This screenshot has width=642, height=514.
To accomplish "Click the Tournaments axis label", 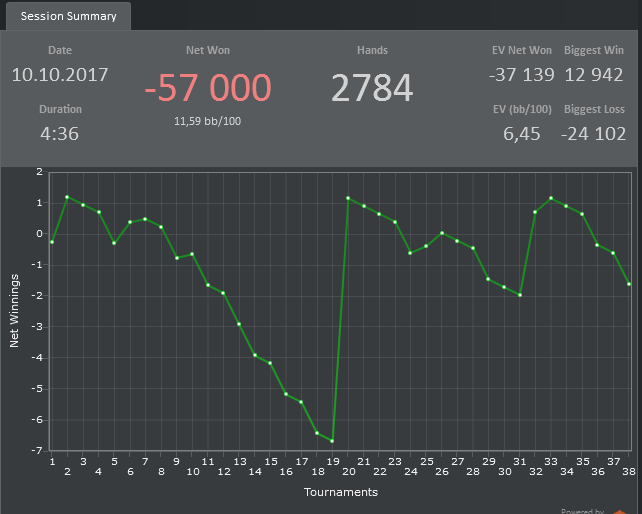I will click(341, 492).
